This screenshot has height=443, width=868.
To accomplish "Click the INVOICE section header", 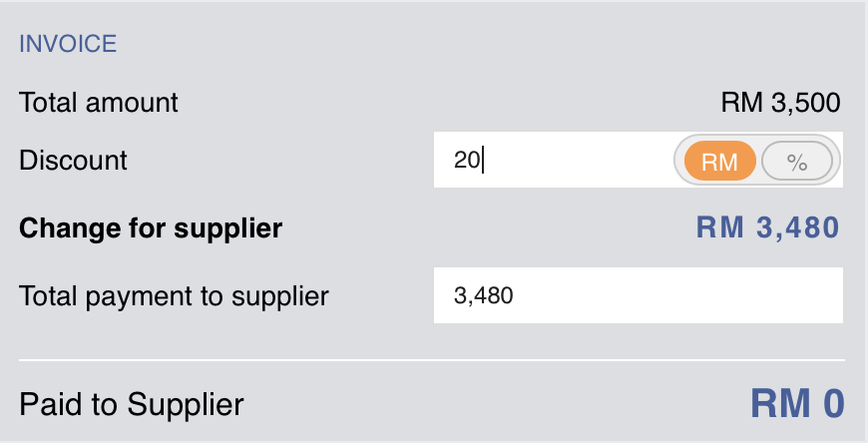I will pyautogui.click(x=68, y=44).
